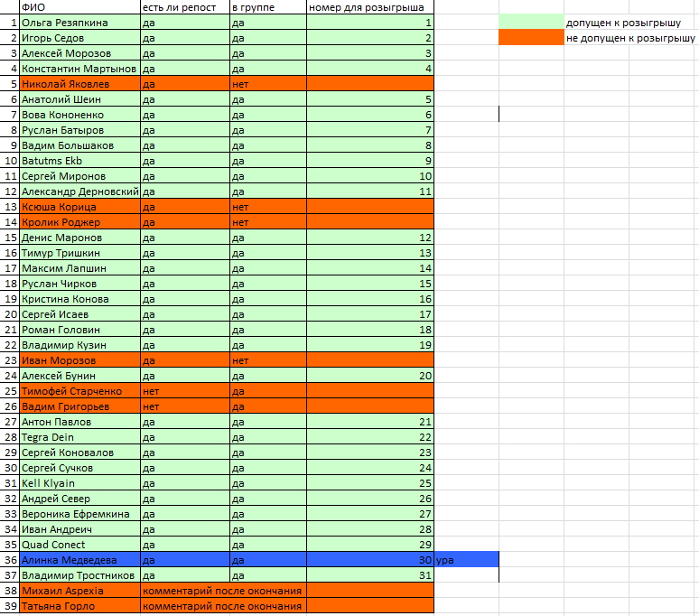699x616 pixels.
Task: Click row number 23 label
Action: 10,360
